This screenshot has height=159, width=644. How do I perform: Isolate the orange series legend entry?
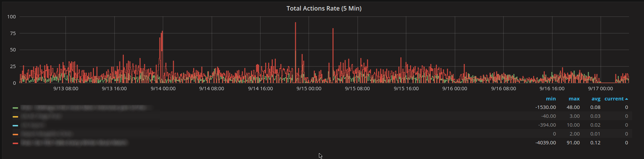[46, 134]
